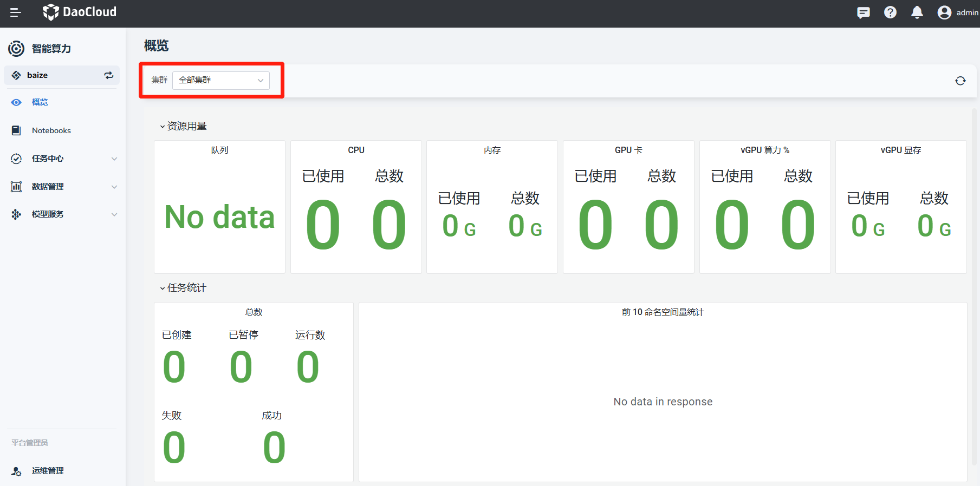
Task: Click the GPU 卡 panel title
Action: [628, 150]
